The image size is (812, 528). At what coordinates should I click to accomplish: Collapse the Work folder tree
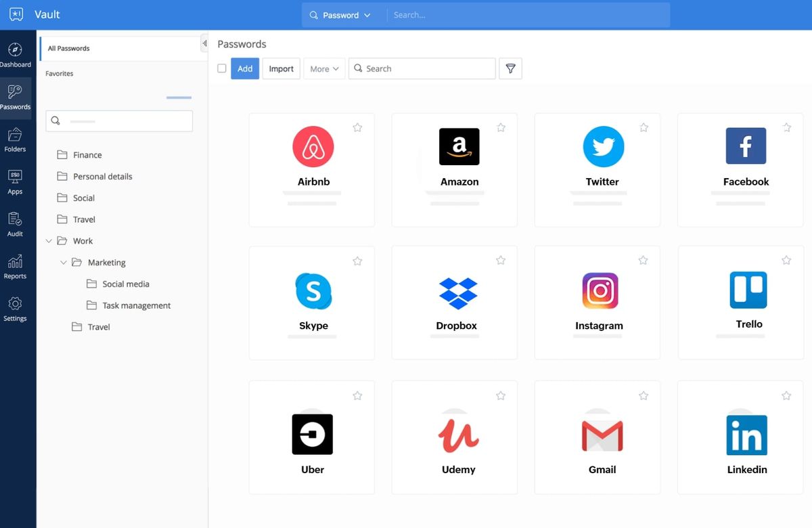point(49,240)
